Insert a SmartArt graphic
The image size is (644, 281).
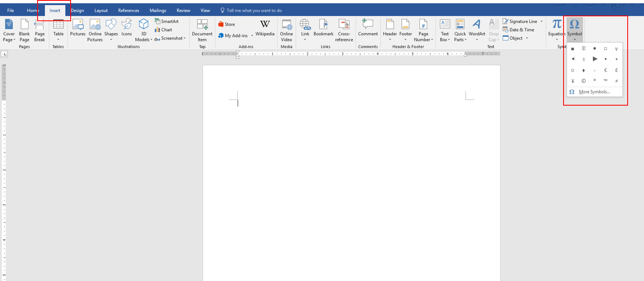pos(167,21)
